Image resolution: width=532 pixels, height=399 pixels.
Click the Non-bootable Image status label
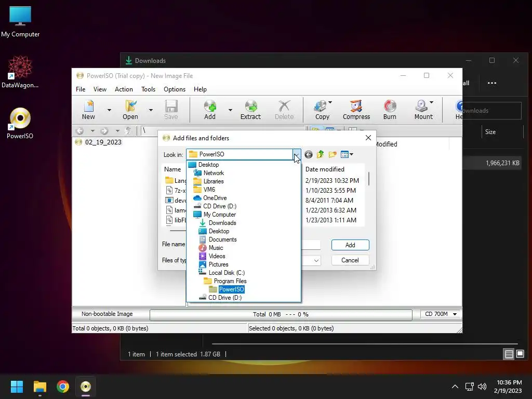coord(107,314)
